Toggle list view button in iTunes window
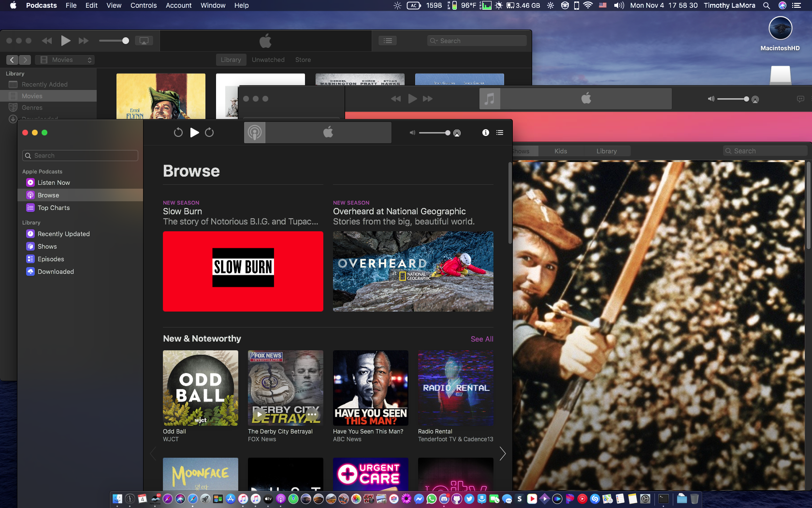Screen dimensions: 812x508 tap(388, 41)
